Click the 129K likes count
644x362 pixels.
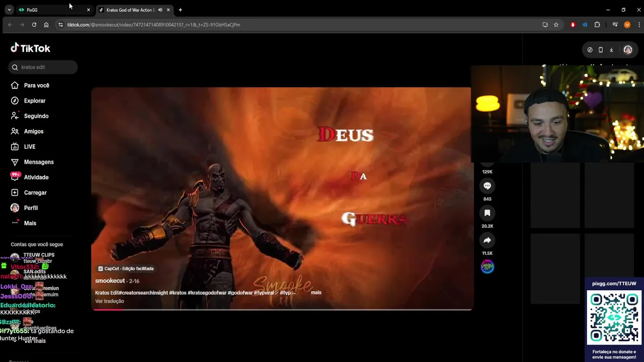(487, 172)
